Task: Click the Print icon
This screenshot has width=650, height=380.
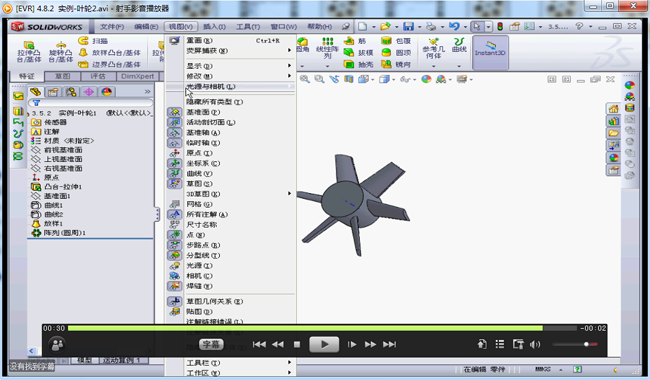Action: pos(431,27)
